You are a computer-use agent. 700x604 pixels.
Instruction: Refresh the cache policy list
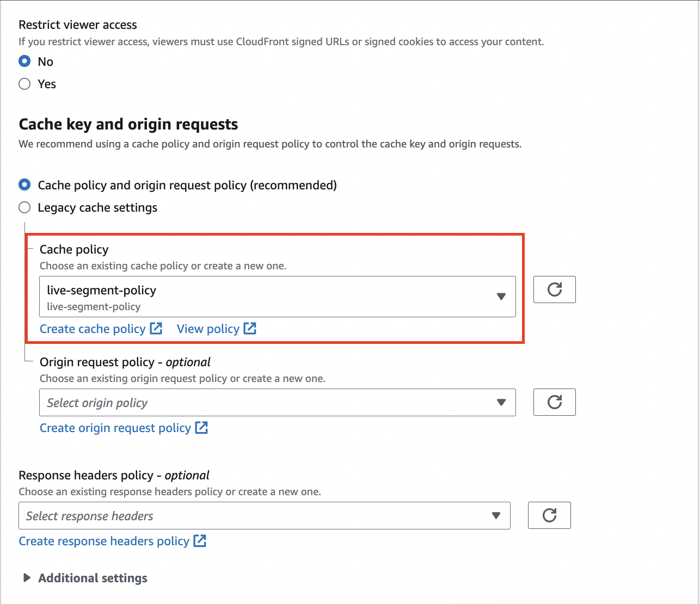pos(554,289)
